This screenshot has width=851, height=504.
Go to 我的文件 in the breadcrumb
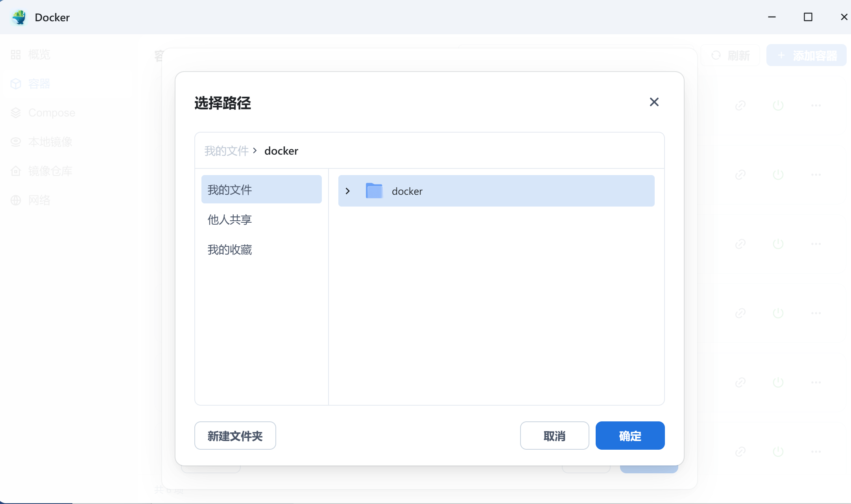click(x=226, y=151)
